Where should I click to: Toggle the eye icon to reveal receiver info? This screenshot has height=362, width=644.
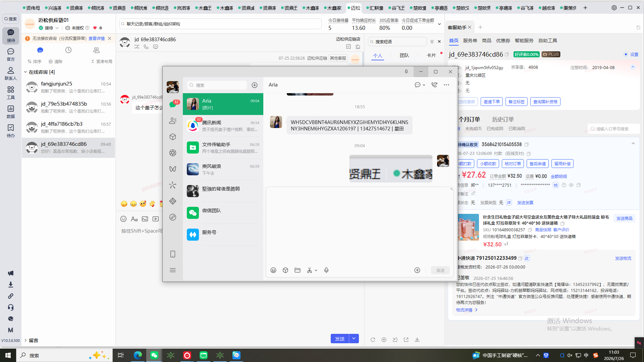(x=571, y=185)
